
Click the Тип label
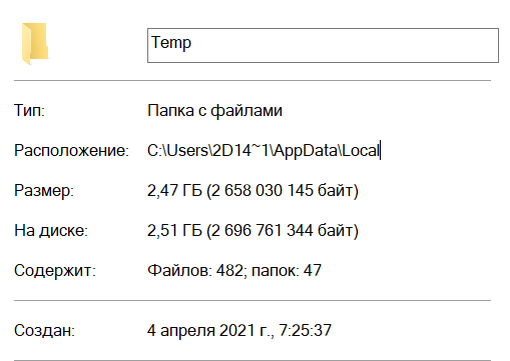pos(29,110)
